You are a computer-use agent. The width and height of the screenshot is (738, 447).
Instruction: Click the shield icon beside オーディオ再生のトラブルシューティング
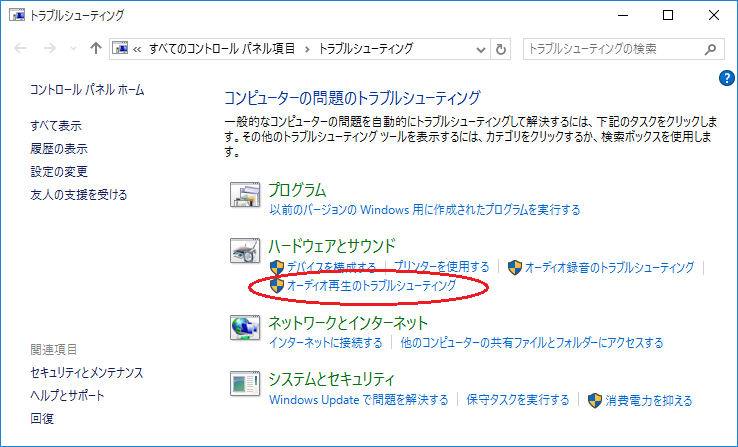277,285
